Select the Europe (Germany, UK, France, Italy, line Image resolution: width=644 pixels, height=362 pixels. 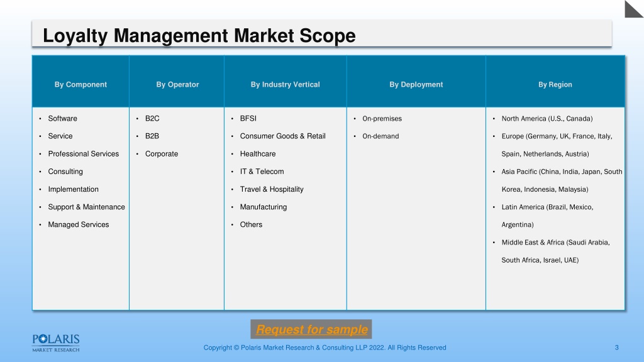point(557,136)
